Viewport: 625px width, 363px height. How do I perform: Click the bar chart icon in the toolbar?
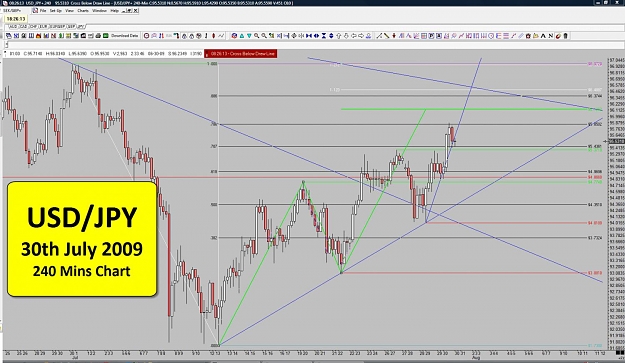(46, 36)
